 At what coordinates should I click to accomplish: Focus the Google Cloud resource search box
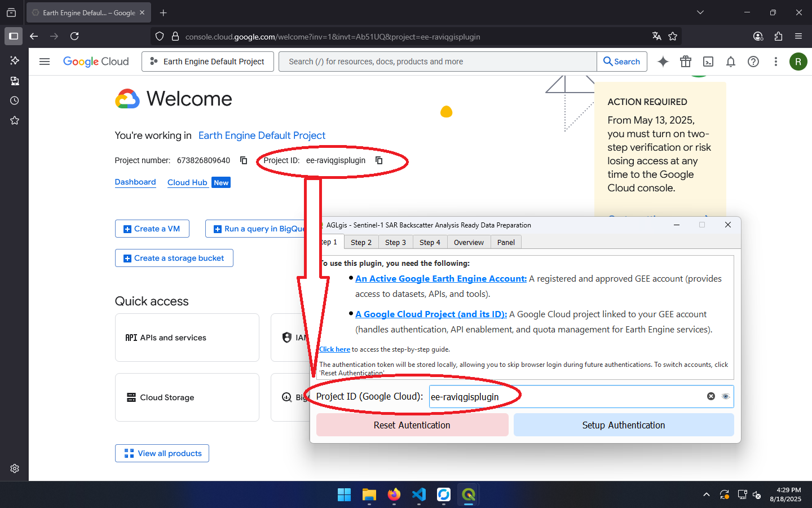click(438, 62)
